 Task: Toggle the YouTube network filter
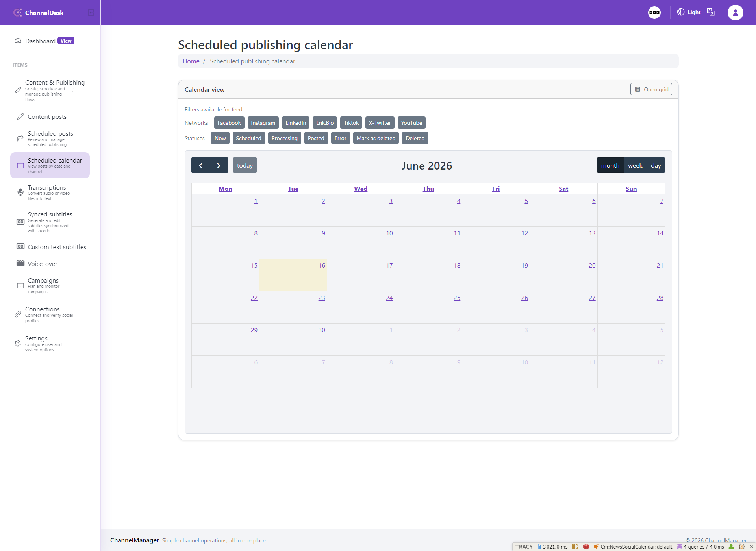click(411, 123)
